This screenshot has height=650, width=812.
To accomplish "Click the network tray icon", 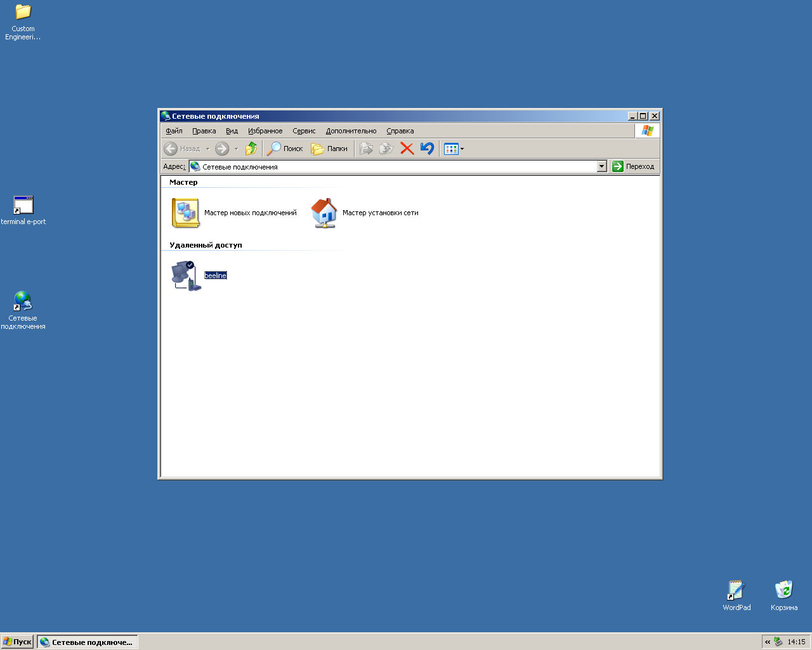I will [x=778, y=642].
